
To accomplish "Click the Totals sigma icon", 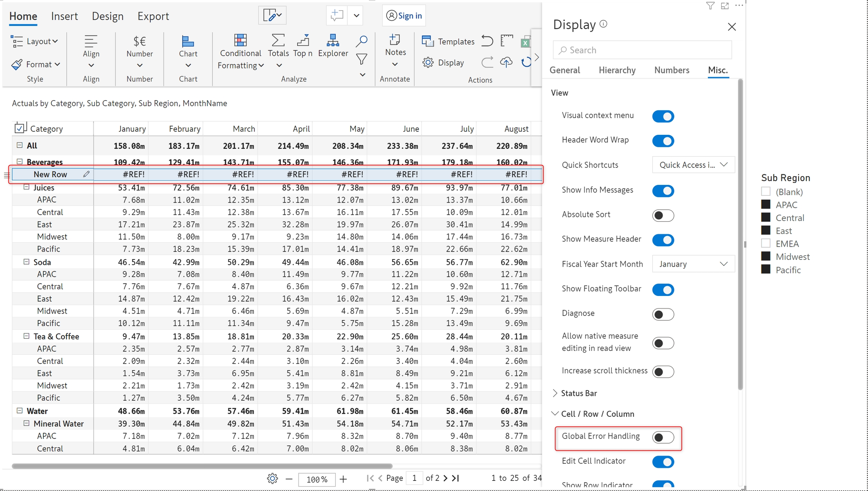I will click(x=278, y=41).
